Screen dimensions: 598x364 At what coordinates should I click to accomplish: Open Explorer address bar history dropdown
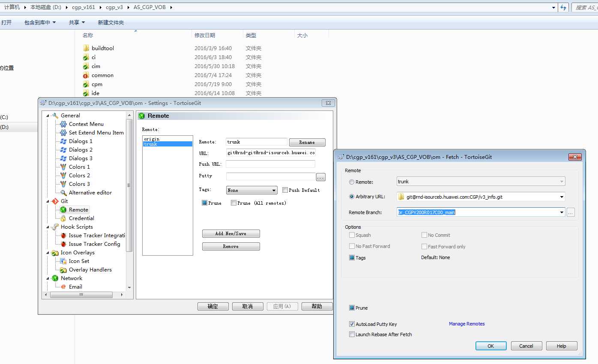click(554, 7)
